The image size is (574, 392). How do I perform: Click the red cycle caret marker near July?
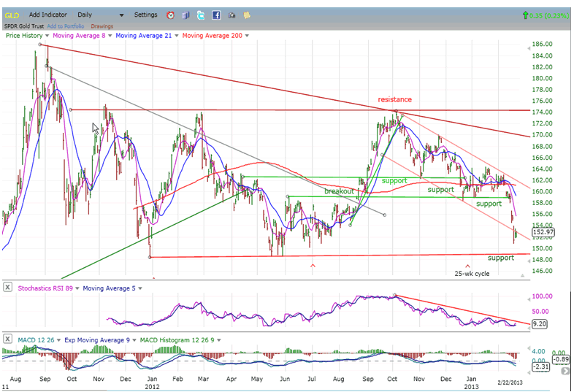coord(313,266)
